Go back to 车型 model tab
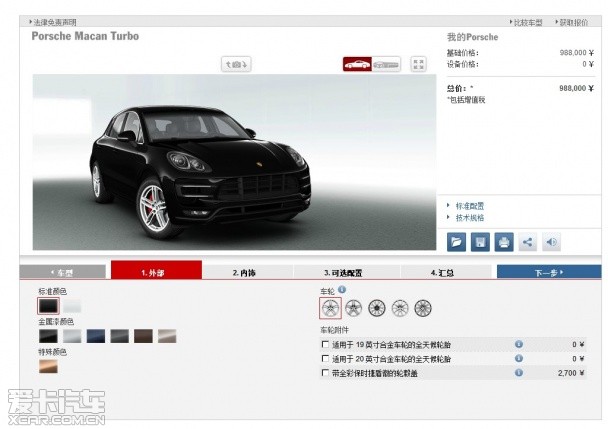The width and height of the screenshot is (608, 429). 62,272
